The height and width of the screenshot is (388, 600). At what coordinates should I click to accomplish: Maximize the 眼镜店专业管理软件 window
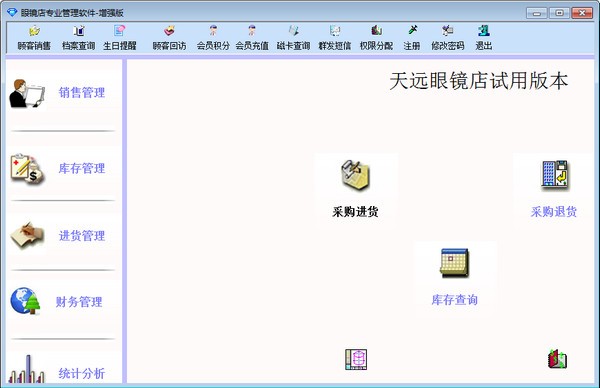(x=559, y=13)
